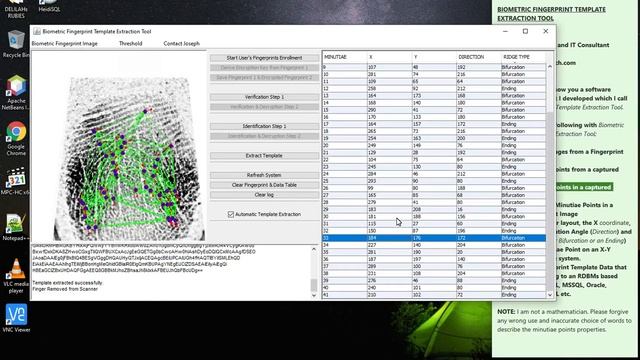Click the DIRECTION column header
640x360 pixels.
pos(479,57)
